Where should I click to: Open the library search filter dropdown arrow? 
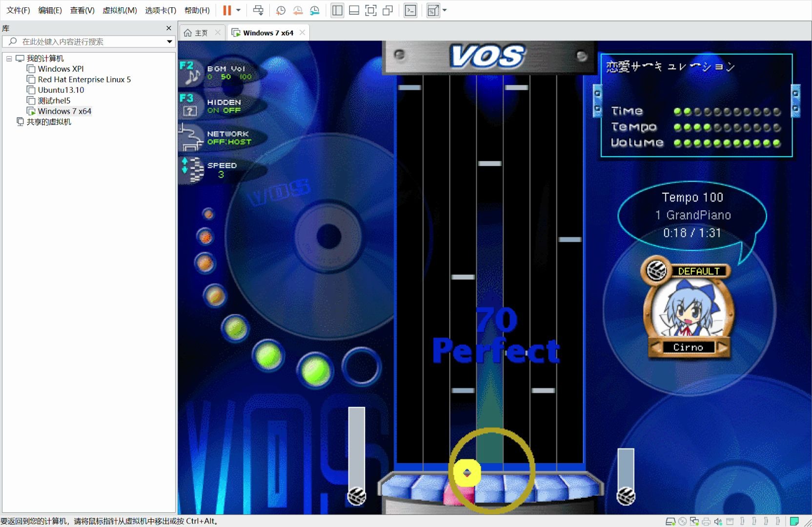click(170, 41)
